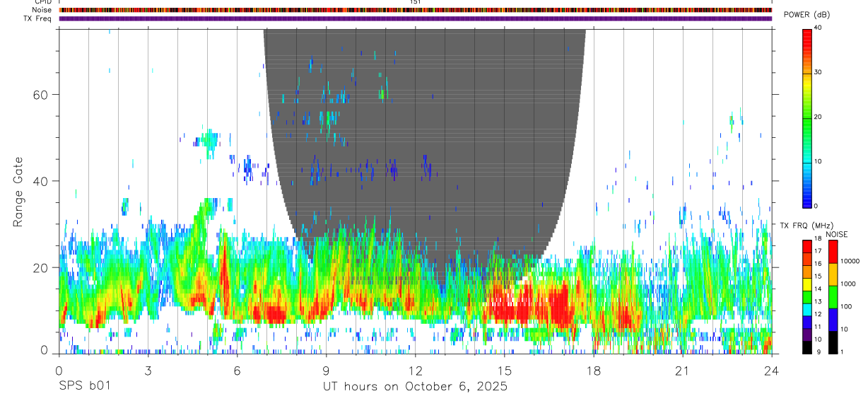Image resolution: width=868 pixels, height=401 pixels.
Task: Click the purple TX Freq strip above plot
Action: (x=416, y=18)
